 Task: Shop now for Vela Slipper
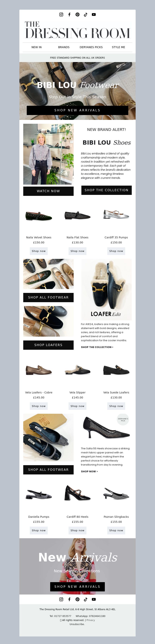coord(77,406)
